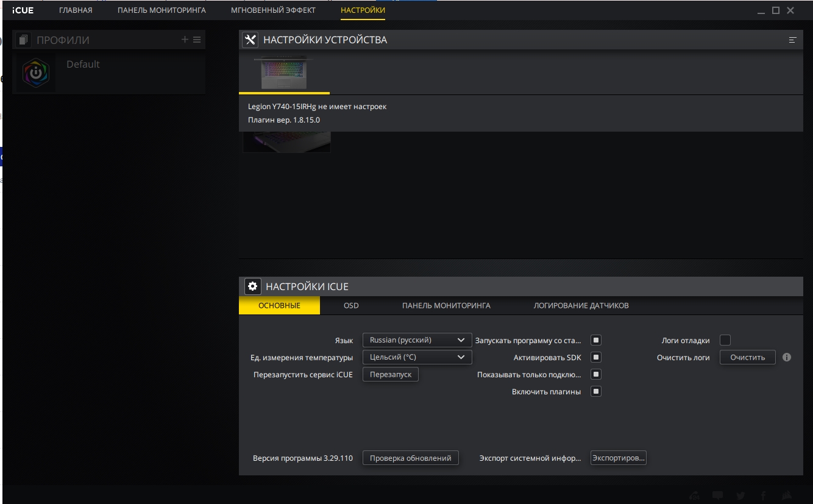Open the Facebook icon in footer
This screenshot has height=504, width=813.
click(763, 495)
